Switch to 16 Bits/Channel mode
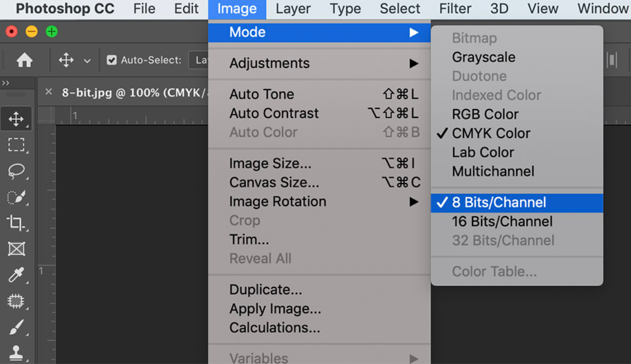This screenshot has height=364, width=631. pos(502,221)
